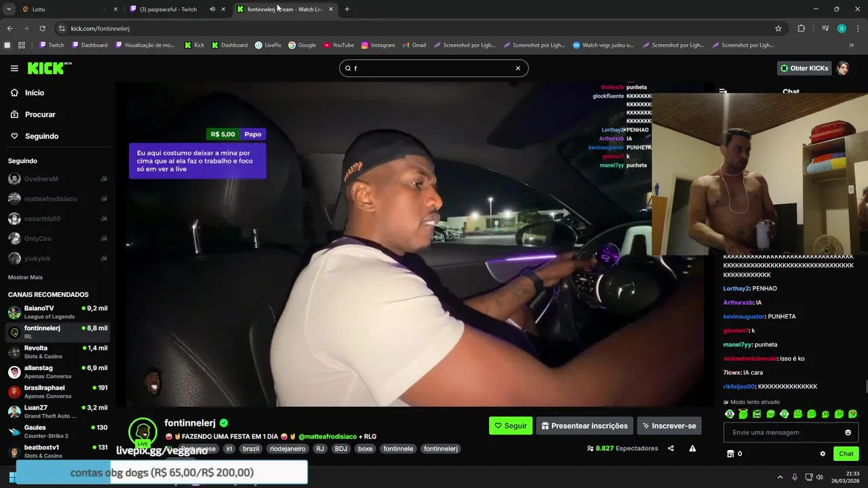The height and width of the screenshot is (488, 868).
Task: Click the share stream icon
Action: (671, 448)
